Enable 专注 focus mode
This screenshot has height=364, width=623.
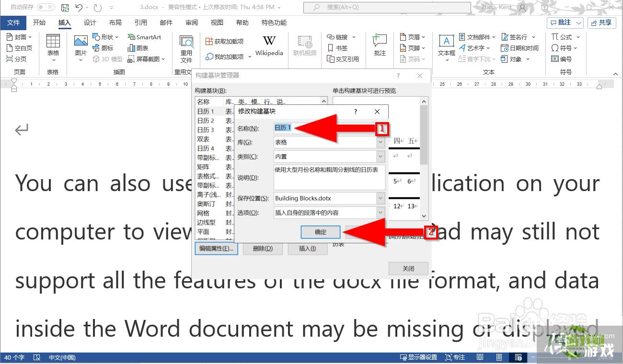455,357
